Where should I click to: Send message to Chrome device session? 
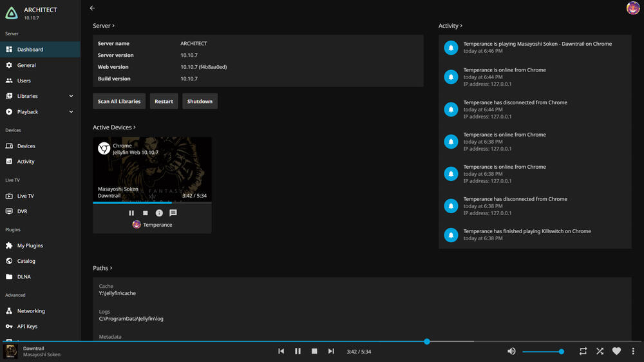[173, 213]
